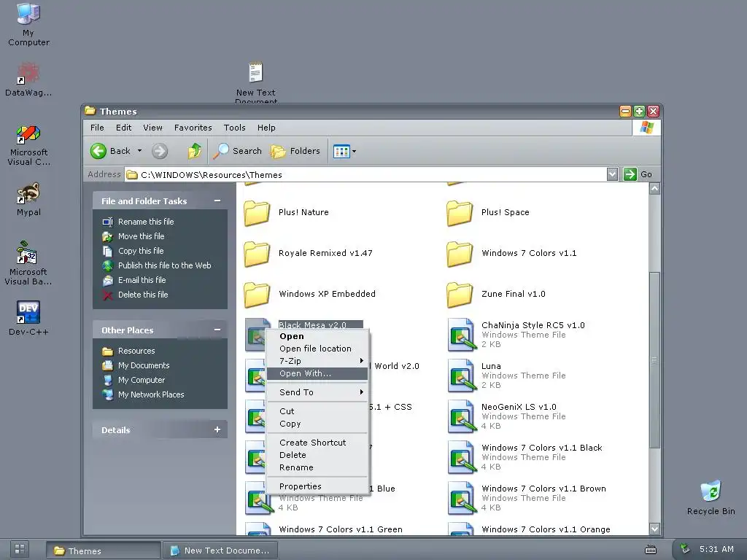Click the Views toolbar icon
747x560 pixels.
(341, 152)
